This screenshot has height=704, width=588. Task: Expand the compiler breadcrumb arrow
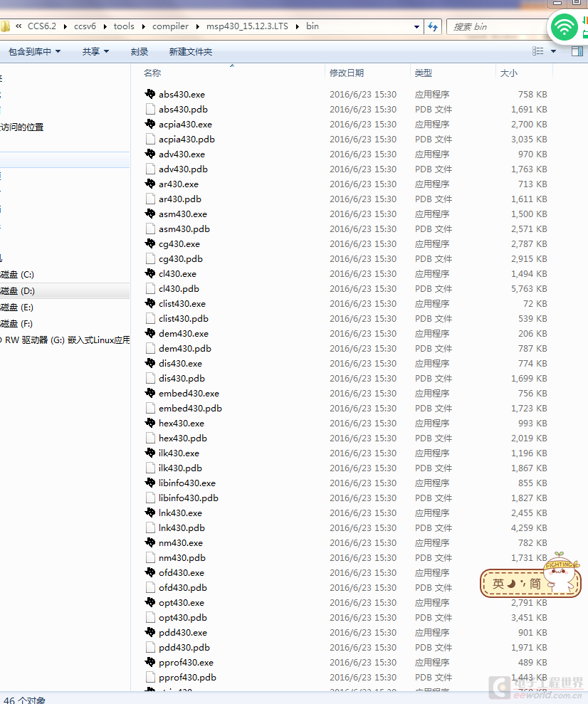pos(197,26)
